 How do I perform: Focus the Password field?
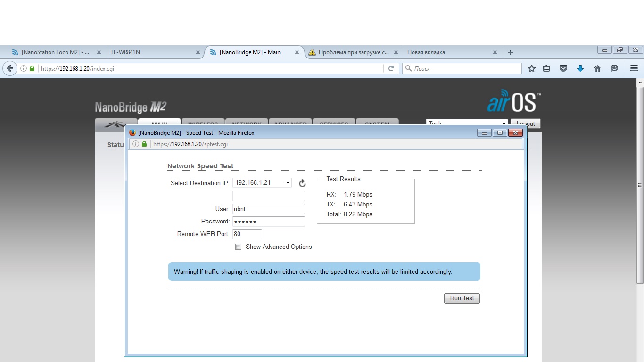[x=269, y=222]
